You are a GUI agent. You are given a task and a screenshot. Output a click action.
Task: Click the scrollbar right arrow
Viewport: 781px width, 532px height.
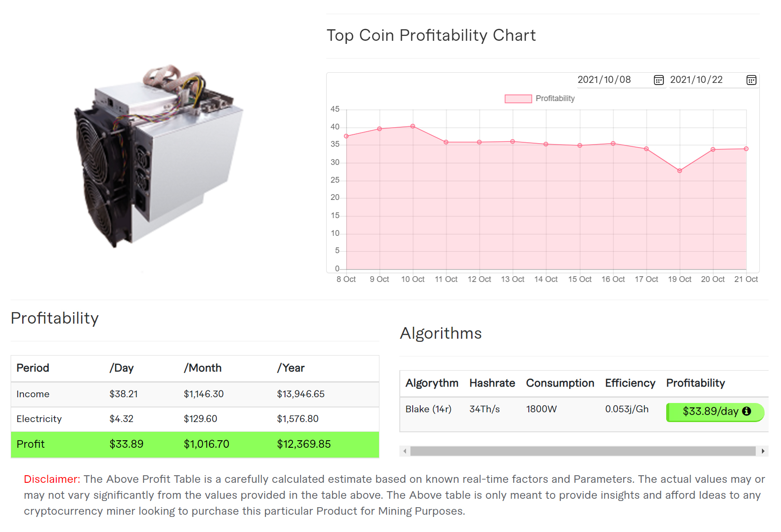[x=763, y=451]
